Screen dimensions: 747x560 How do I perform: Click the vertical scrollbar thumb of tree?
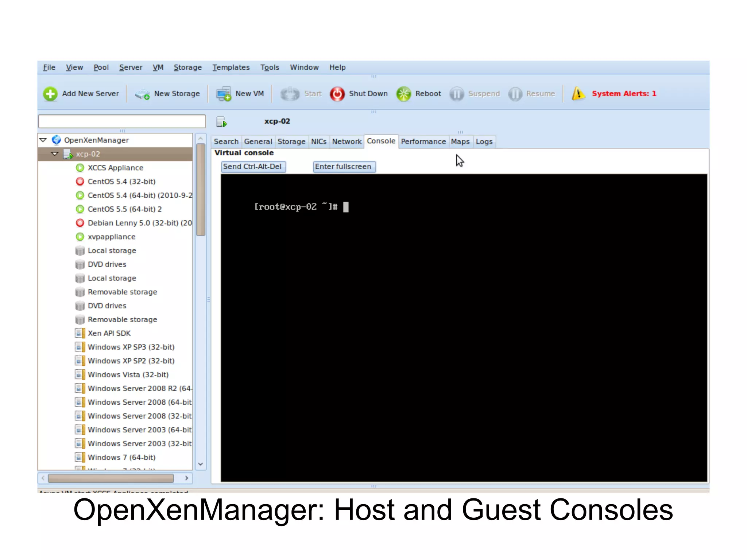201,190
